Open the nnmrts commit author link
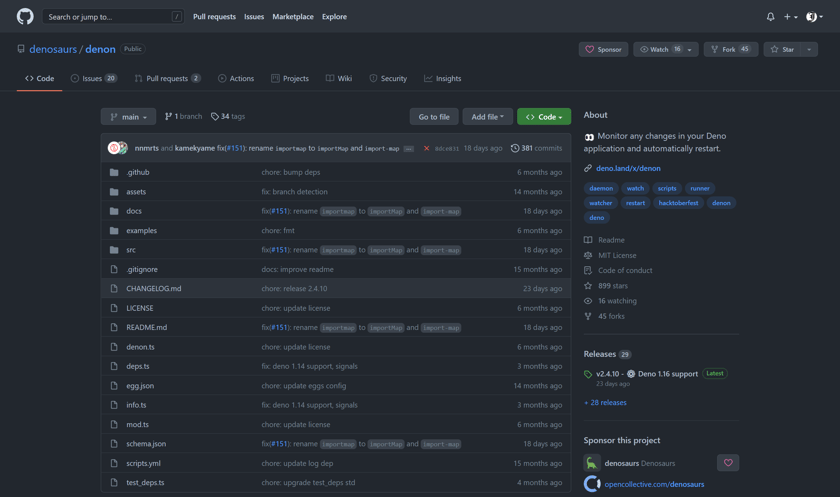Image resolution: width=840 pixels, height=497 pixels. pyautogui.click(x=147, y=148)
